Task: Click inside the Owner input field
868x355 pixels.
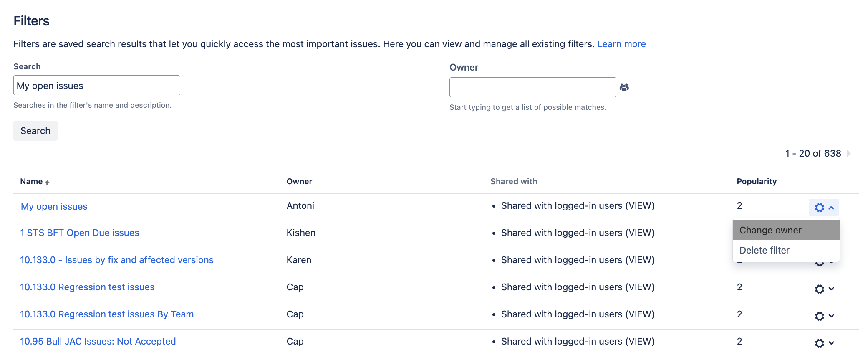Action: (532, 87)
